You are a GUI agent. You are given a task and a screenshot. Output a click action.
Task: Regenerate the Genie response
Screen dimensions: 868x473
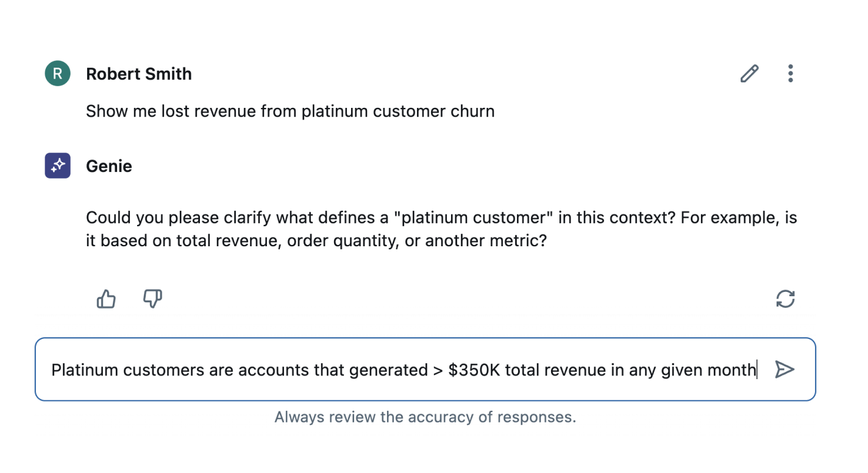[785, 299]
